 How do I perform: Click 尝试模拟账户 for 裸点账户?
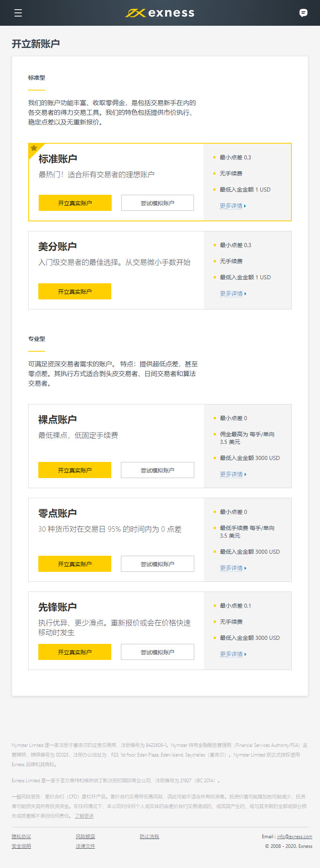[158, 470]
